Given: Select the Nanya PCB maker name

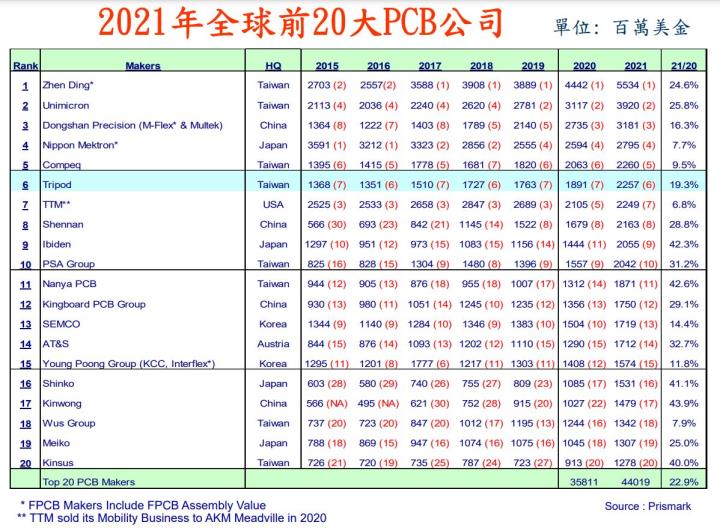Looking at the screenshot, I should pos(69,284).
